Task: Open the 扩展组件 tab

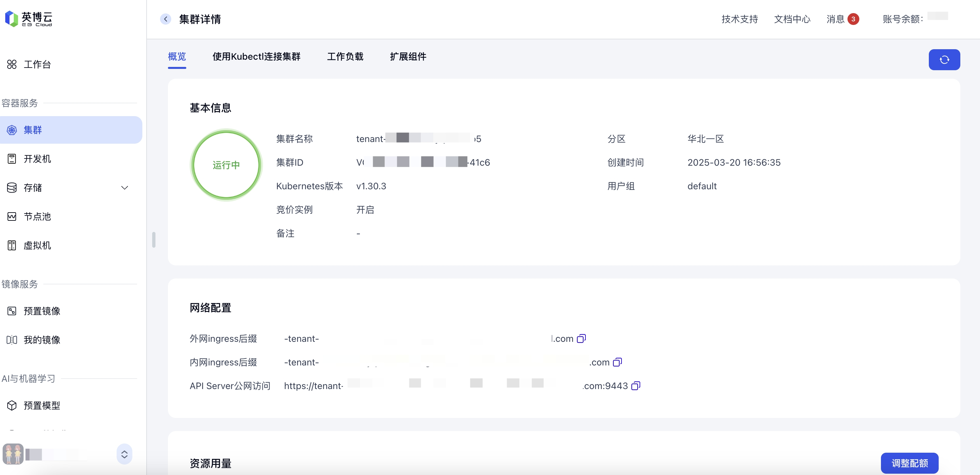Action: pyautogui.click(x=408, y=57)
